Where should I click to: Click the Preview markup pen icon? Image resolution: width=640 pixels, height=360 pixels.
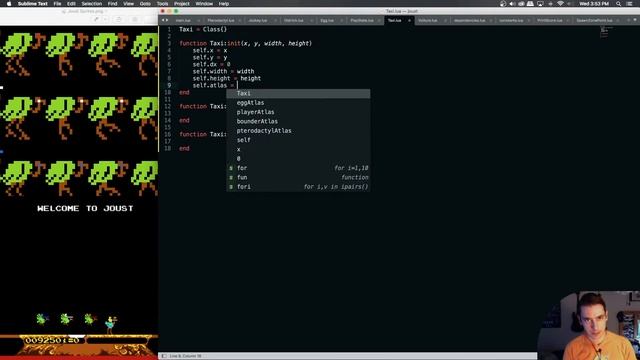click(96, 19)
